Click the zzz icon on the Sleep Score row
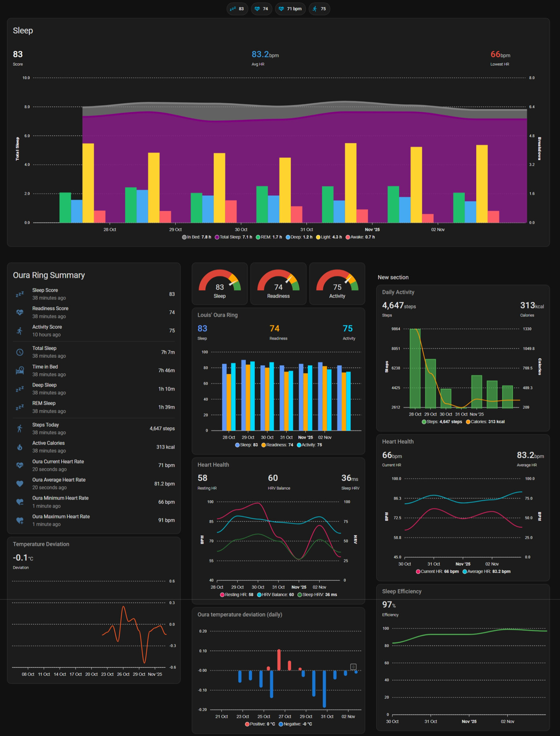This screenshot has height=736, width=560. click(20, 294)
